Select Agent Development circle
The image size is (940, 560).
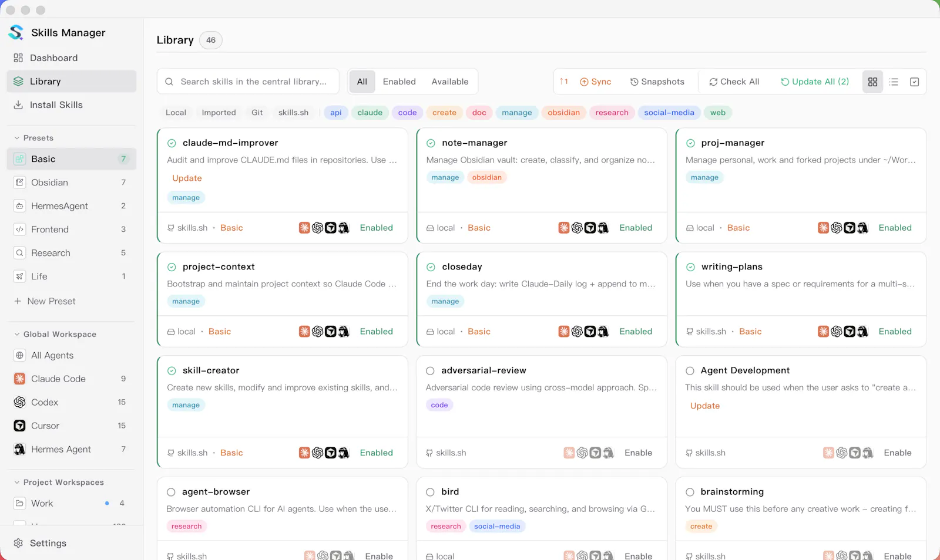coord(690,371)
